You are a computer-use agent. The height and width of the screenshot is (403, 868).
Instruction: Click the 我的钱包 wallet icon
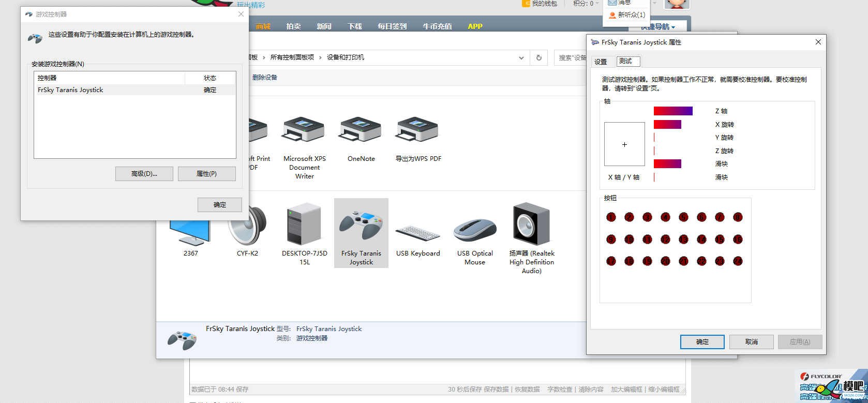[x=526, y=3]
